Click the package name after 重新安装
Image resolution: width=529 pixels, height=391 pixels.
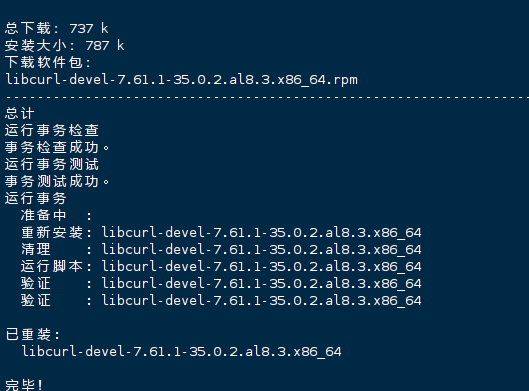click(x=261, y=232)
